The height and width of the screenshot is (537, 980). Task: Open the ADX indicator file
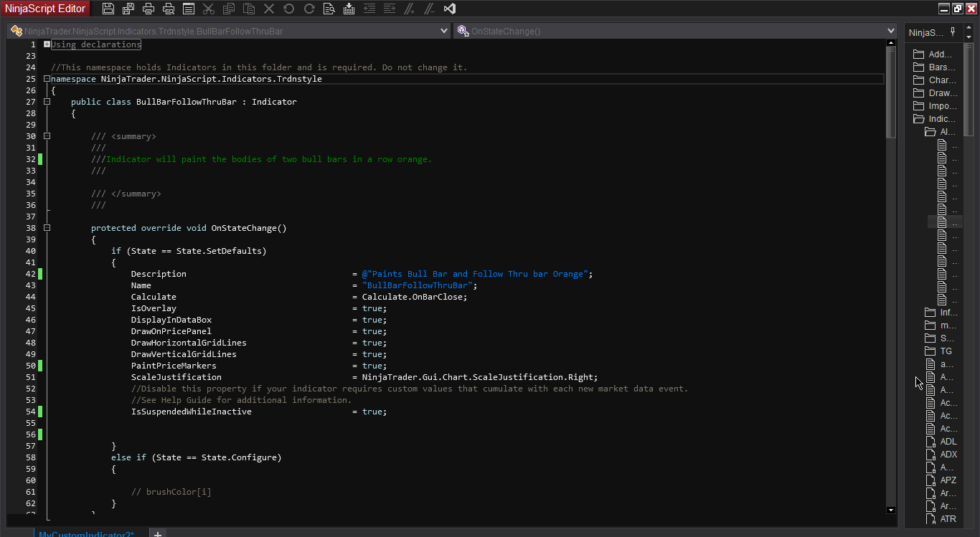click(x=948, y=455)
